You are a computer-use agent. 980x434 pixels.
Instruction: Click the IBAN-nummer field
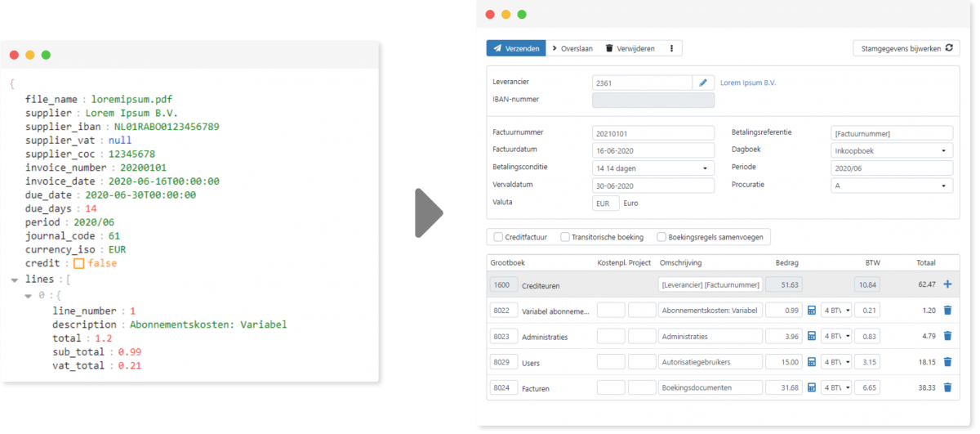click(x=653, y=101)
